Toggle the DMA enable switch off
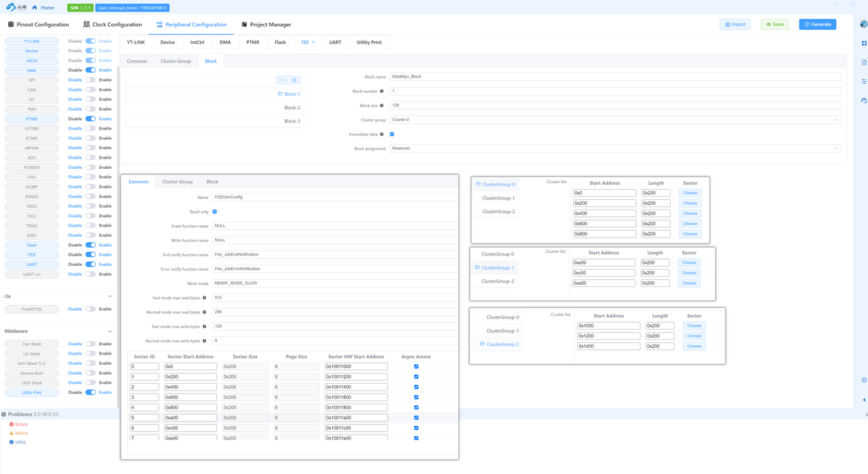This screenshot has width=868, height=474. tap(90, 70)
